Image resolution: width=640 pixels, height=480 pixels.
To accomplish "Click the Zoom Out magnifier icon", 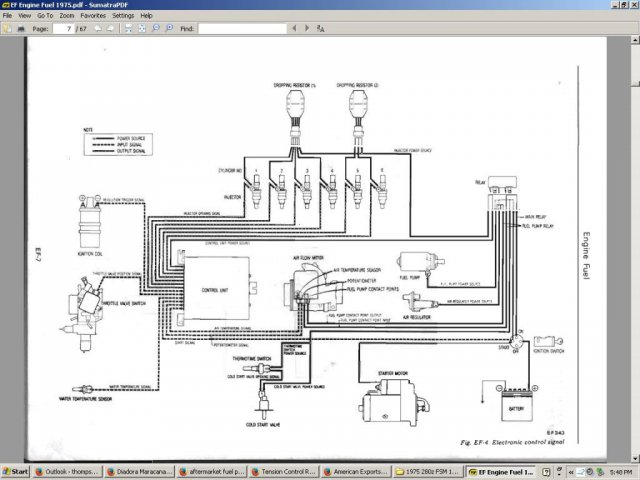I will coord(154,29).
